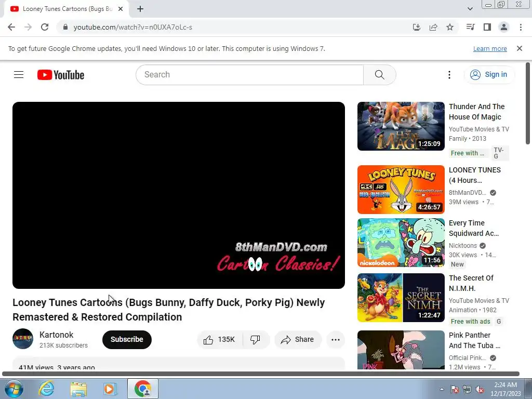Click the horizontal page scrollbar
532x399 pixels.
pyautogui.click(x=261, y=374)
